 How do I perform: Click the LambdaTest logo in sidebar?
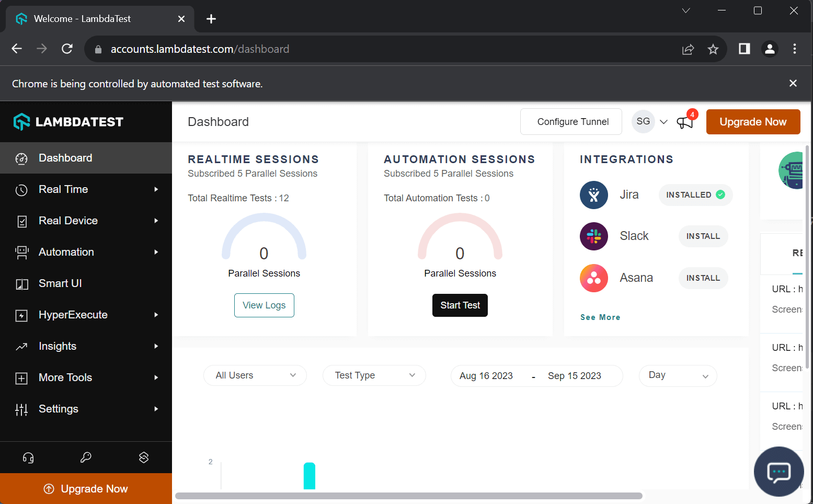68,122
